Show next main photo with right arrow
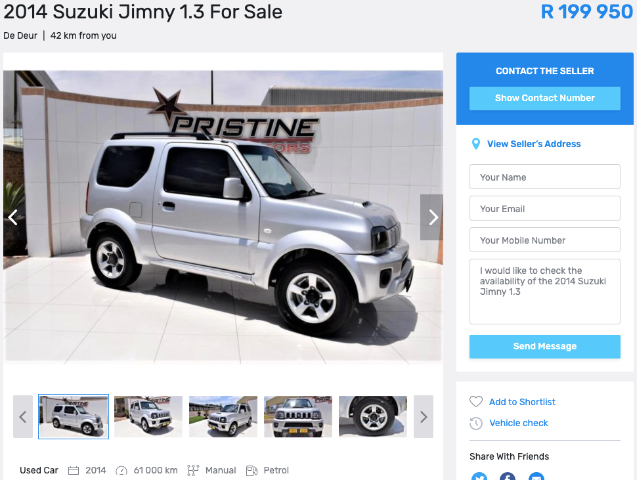Viewport: 637px width, 480px height. [431, 217]
